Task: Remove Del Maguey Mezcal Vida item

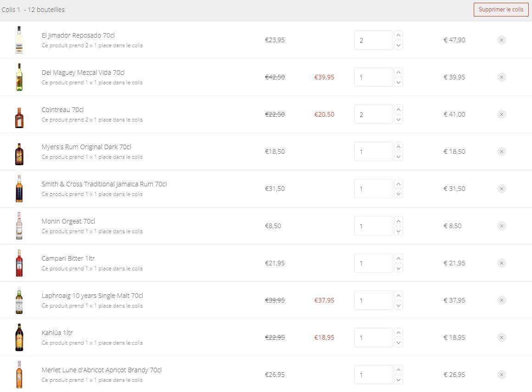Action: pyautogui.click(x=501, y=77)
